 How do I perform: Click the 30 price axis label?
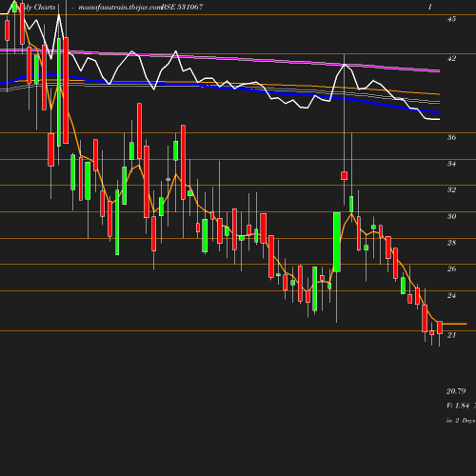tap(451, 216)
